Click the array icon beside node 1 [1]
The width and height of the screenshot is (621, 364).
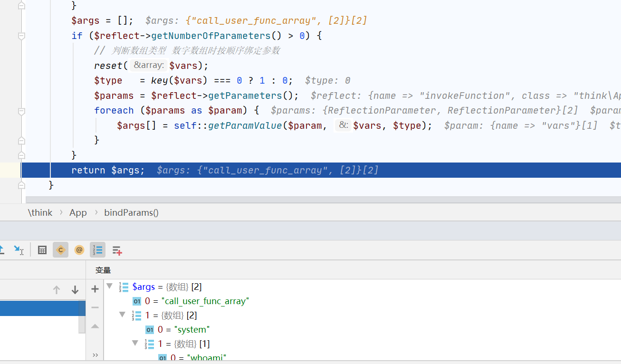tap(149, 344)
